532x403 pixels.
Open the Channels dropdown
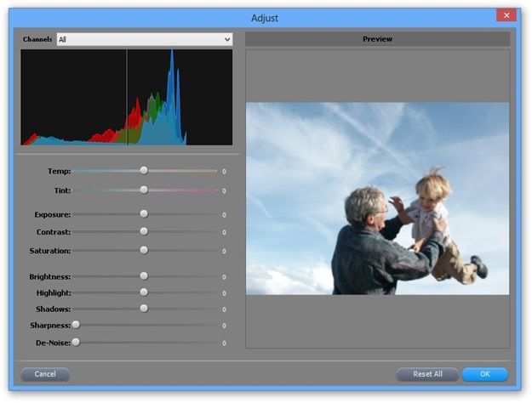pos(145,39)
